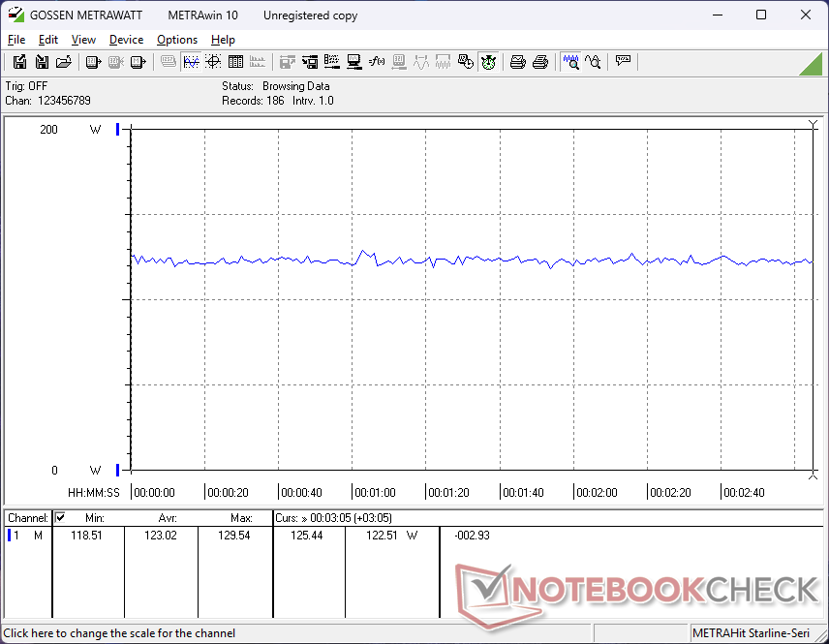
Task: Click the Trig: OFF indicator
Action: [26, 86]
